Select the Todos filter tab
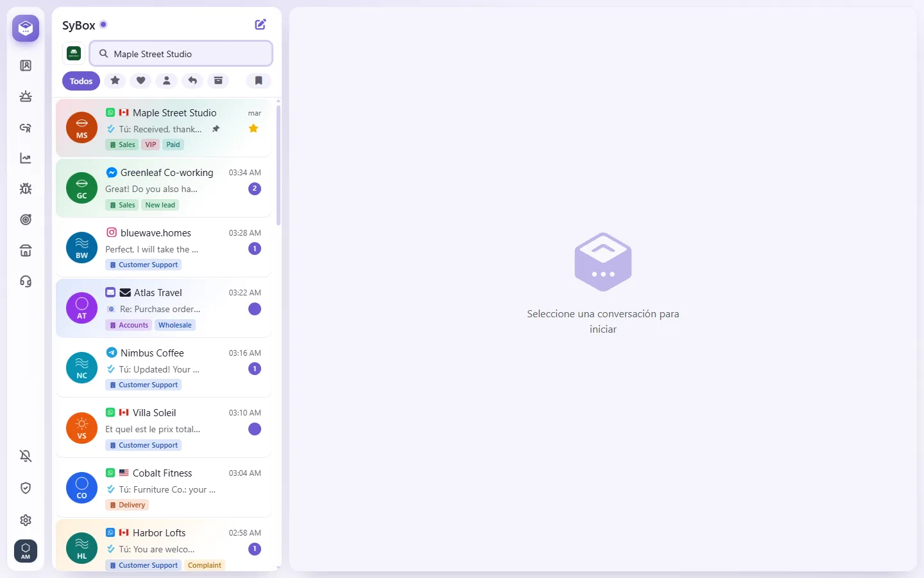Screen dimensions: 924x578 tap(81, 81)
